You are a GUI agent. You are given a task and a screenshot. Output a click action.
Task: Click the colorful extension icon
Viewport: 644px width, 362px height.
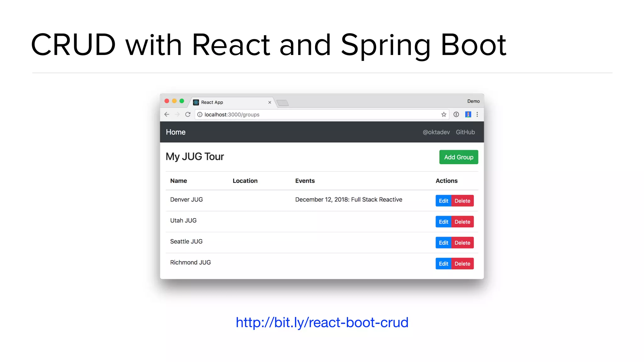click(x=468, y=114)
